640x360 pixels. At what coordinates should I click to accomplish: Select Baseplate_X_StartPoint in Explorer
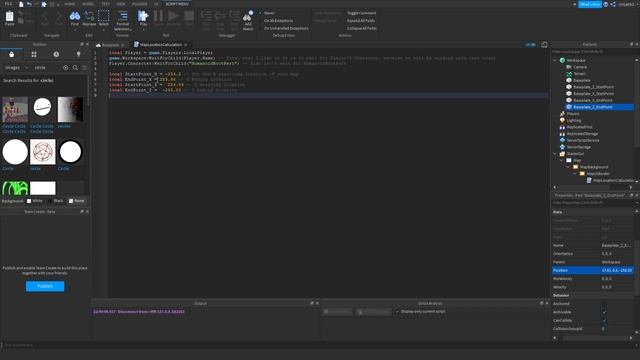[593, 94]
